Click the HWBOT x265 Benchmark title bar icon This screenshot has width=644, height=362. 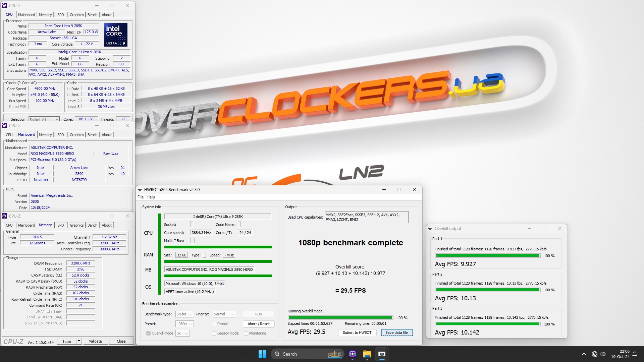tap(140, 189)
